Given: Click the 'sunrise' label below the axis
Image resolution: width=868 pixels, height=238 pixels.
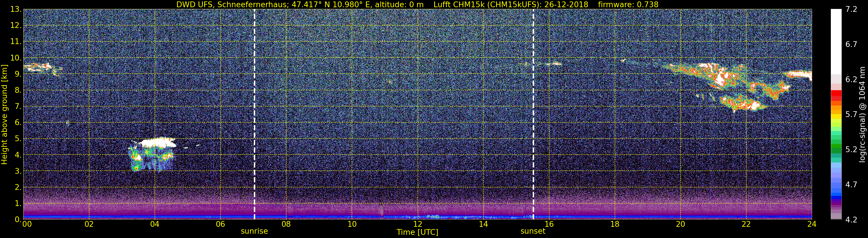Looking at the screenshot, I should (x=254, y=231).
